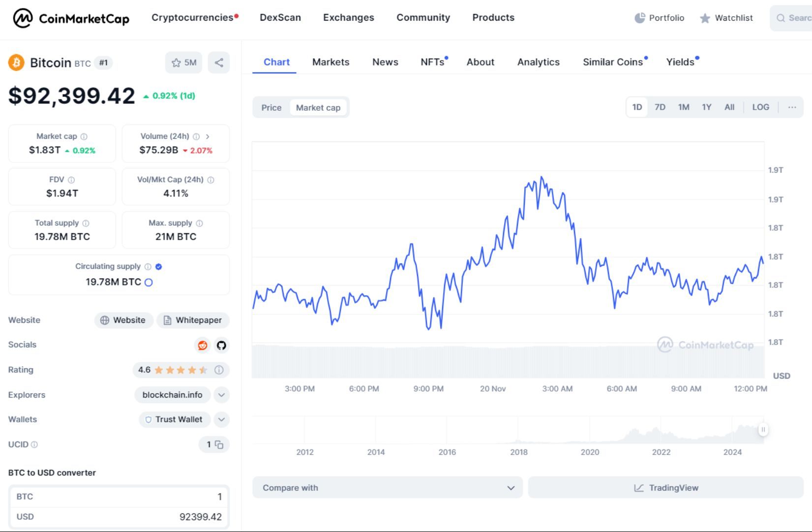Expand the Wallets dropdown beside Trust Wallet
Image resolution: width=812 pixels, height=532 pixels.
[221, 420]
